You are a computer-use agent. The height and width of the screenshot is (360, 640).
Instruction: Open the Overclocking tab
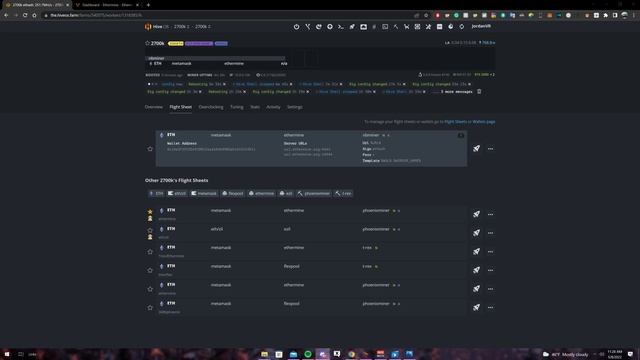[211, 107]
